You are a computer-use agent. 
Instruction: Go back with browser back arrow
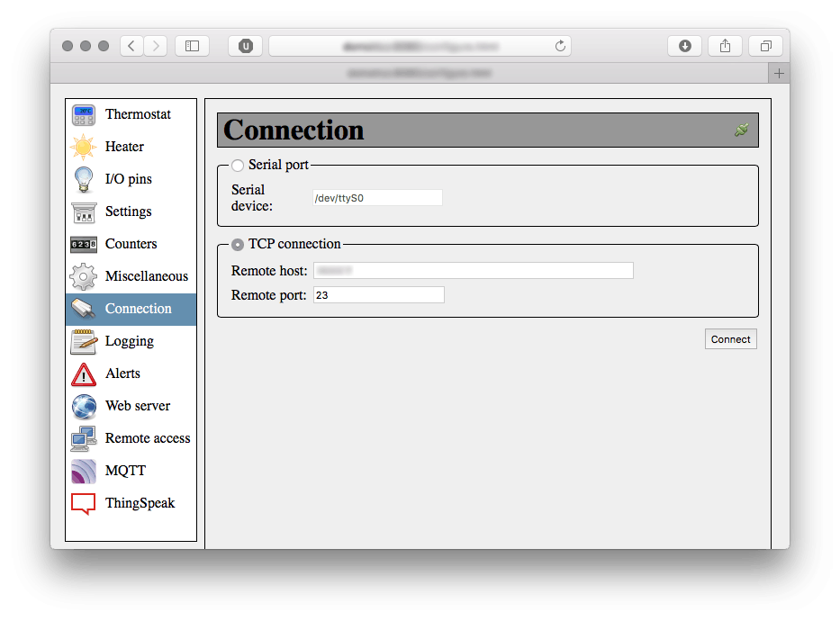pos(131,46)
